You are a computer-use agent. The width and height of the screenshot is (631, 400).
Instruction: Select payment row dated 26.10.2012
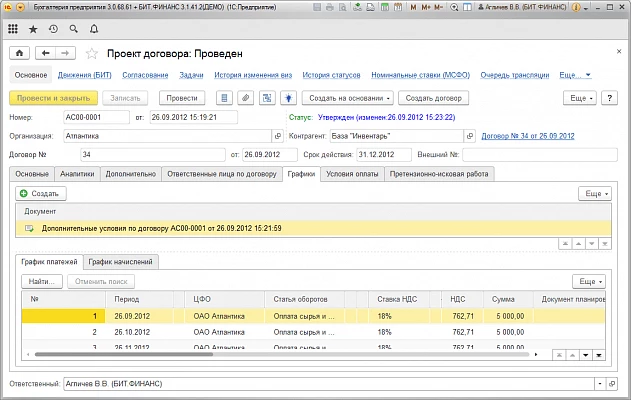click(313, 332)
